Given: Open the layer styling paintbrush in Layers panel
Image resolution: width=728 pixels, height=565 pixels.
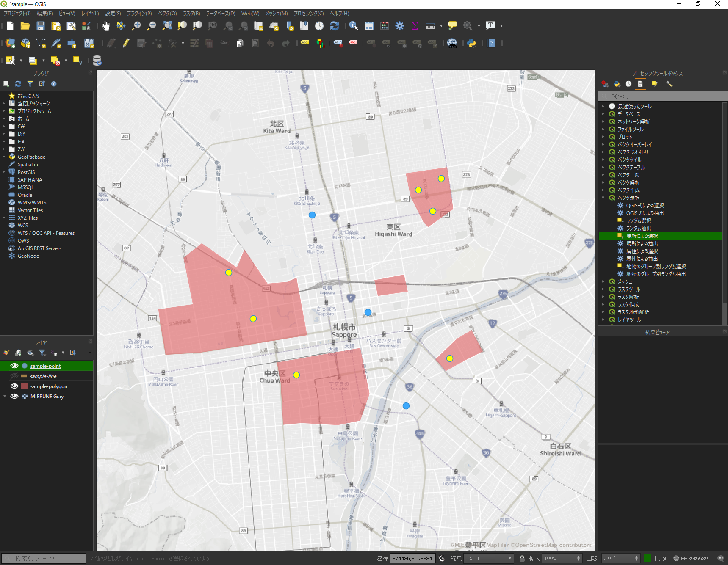Looking at the screenshot, I should point(6,353).
